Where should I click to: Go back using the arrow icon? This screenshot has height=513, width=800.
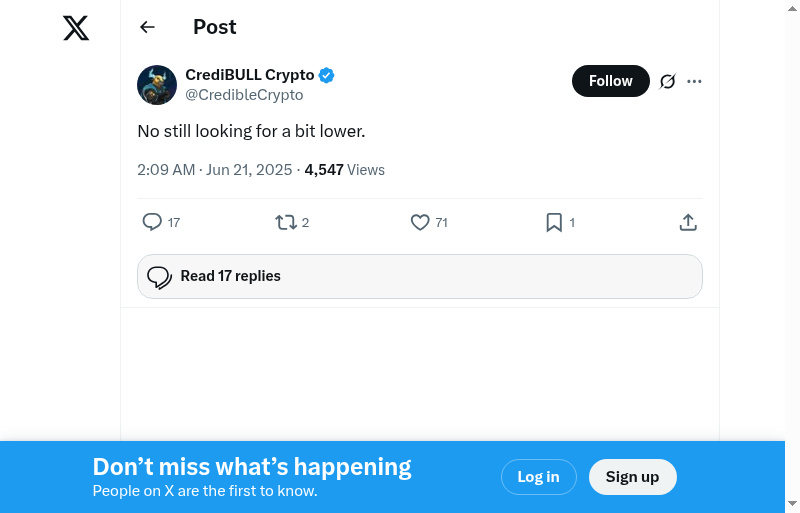(x=147, y=27)
